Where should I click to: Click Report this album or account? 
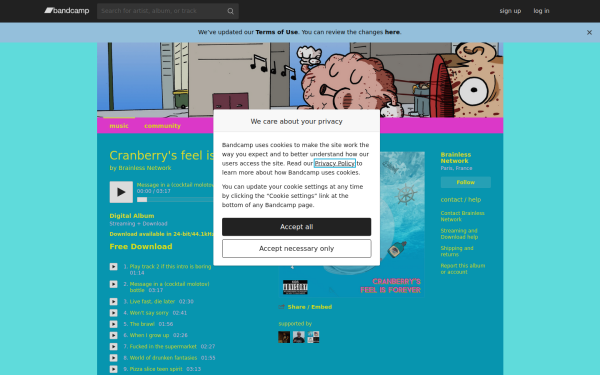[x=463, y=269]
